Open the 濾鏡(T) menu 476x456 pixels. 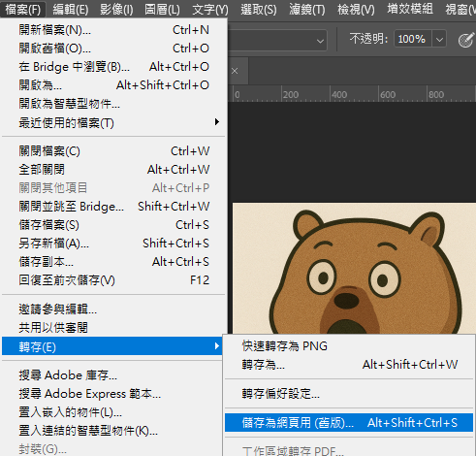click(x=307, y=10)
